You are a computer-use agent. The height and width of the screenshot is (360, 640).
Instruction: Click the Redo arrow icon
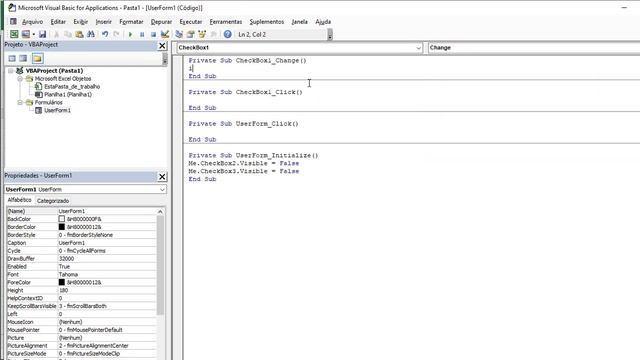(116, 34)
